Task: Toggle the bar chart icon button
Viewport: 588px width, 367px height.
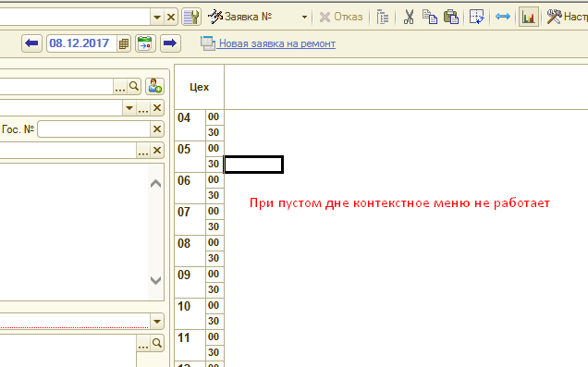Action: click(x=529, y=17)
